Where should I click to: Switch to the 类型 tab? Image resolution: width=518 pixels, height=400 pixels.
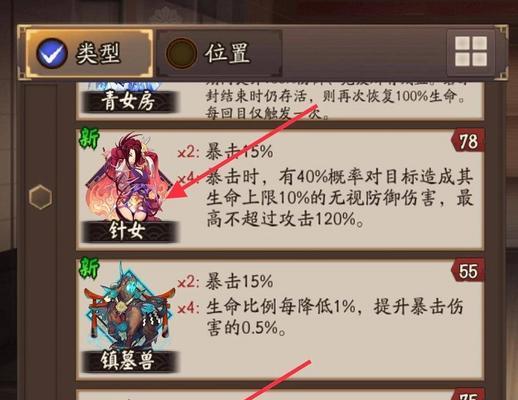coord(89,53)
